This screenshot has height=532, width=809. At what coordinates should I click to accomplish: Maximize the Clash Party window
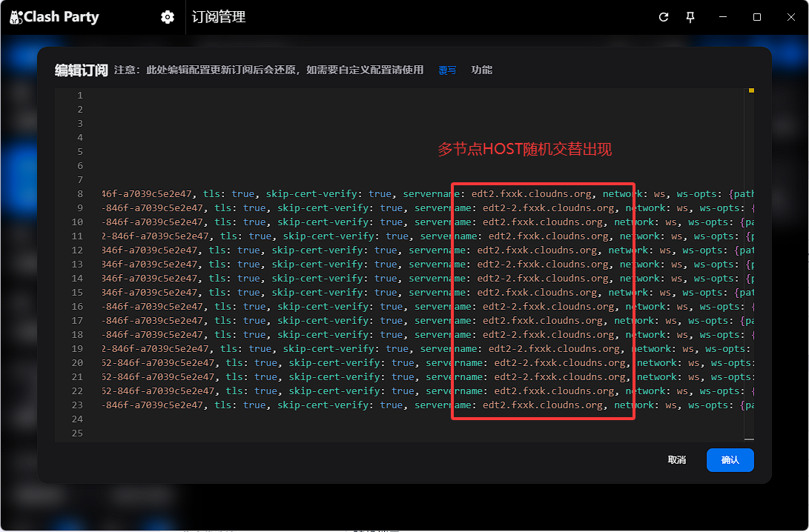757,17
